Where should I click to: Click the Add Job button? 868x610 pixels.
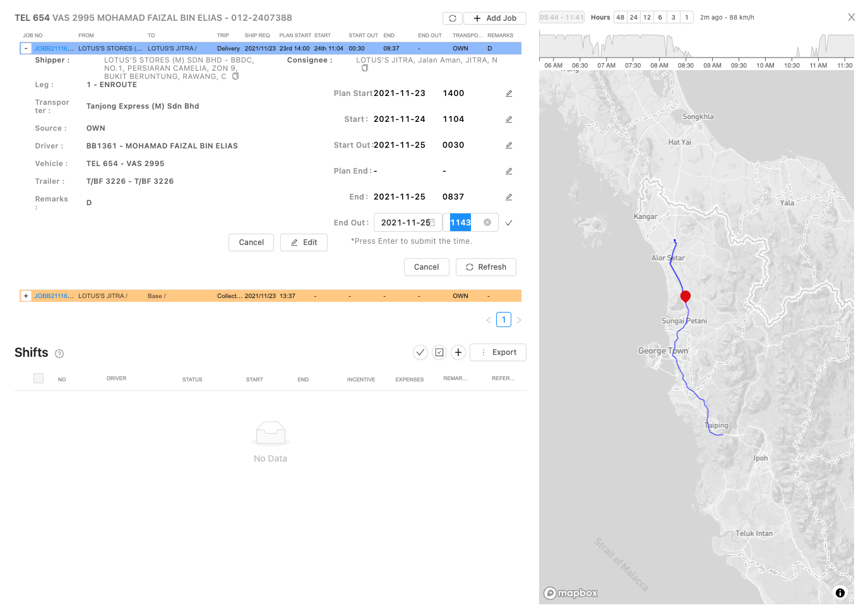pos(495,18)
